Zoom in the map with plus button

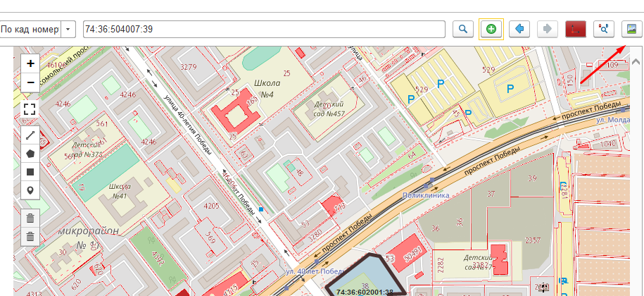click(x=30, y=63)
